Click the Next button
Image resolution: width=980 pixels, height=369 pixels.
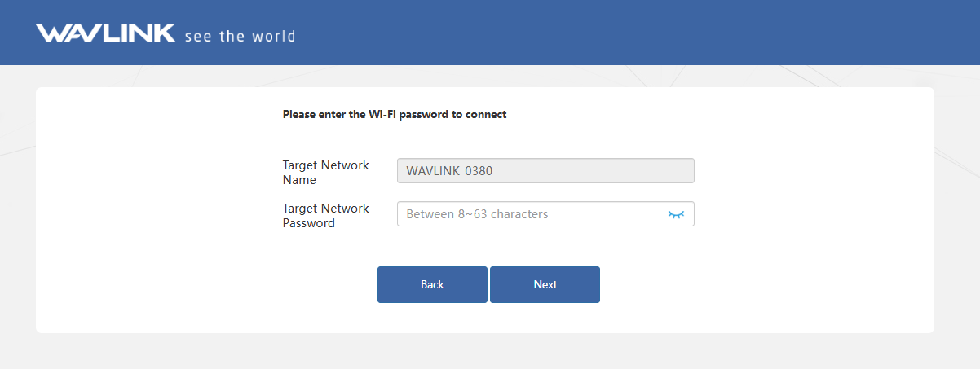click(545, 284)
